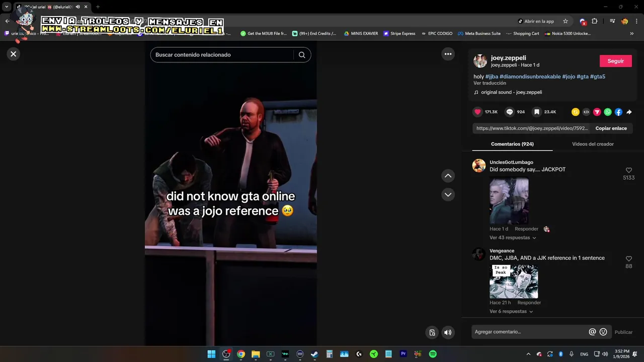Open Steam from the taskbar
Viewport: 644px width, 362px height.
(314, 354)
